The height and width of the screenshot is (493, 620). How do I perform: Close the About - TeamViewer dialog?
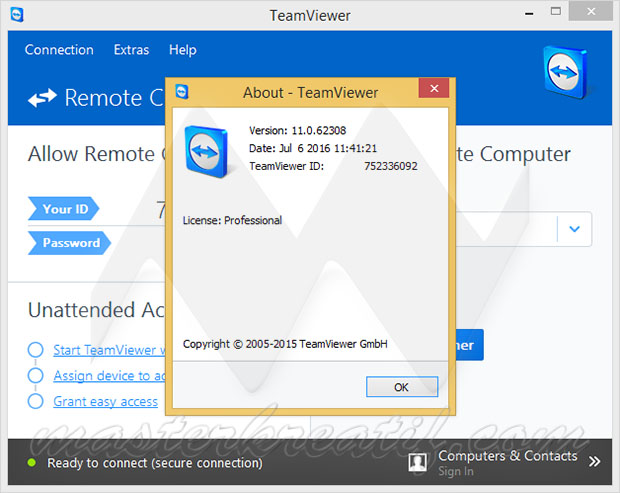coord(434,88)
